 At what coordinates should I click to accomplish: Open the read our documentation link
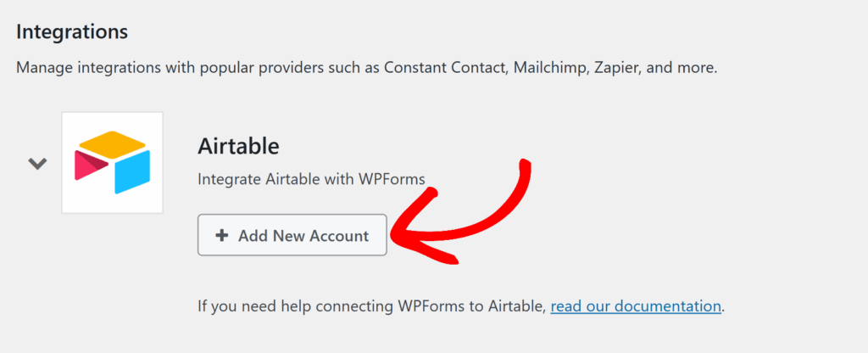coord(636,305)
